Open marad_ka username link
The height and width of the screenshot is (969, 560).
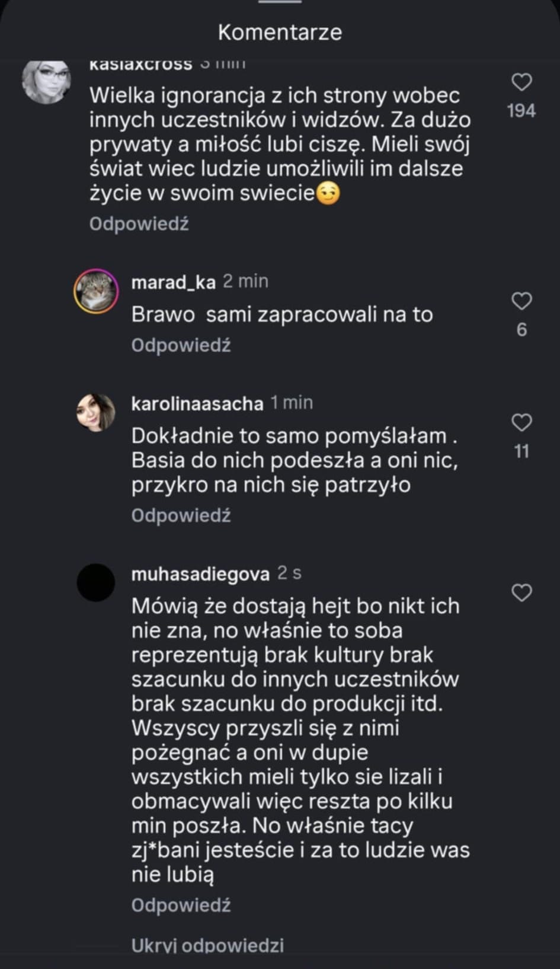click(x=173, y=282)
